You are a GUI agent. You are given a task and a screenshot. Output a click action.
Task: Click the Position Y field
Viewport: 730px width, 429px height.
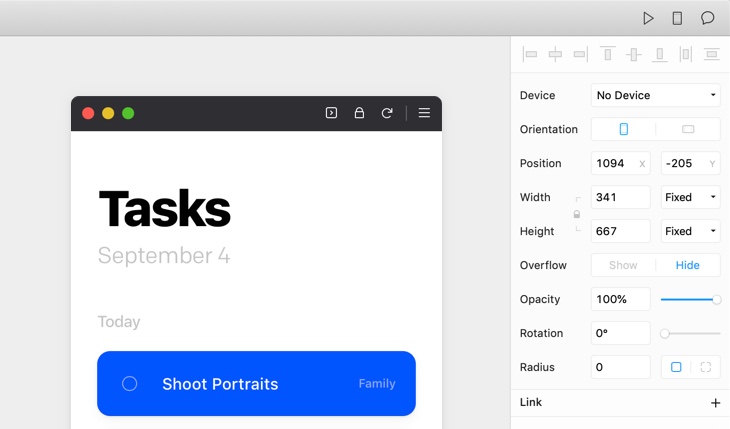(690, 163)
